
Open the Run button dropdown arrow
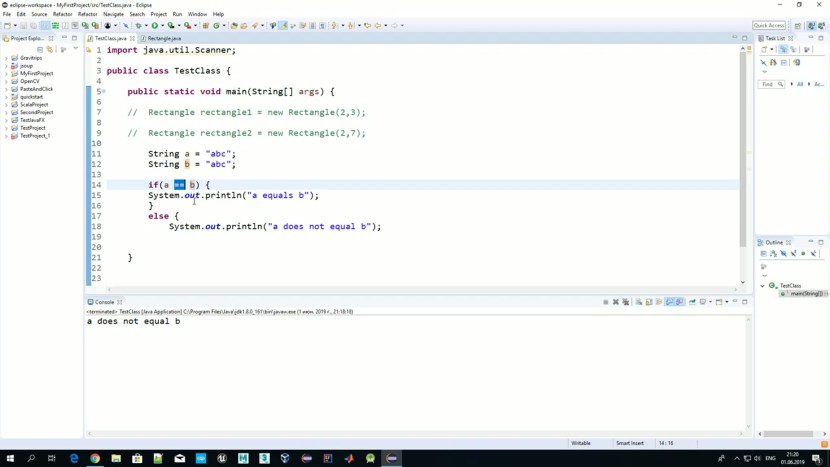[x=162, y=25]
